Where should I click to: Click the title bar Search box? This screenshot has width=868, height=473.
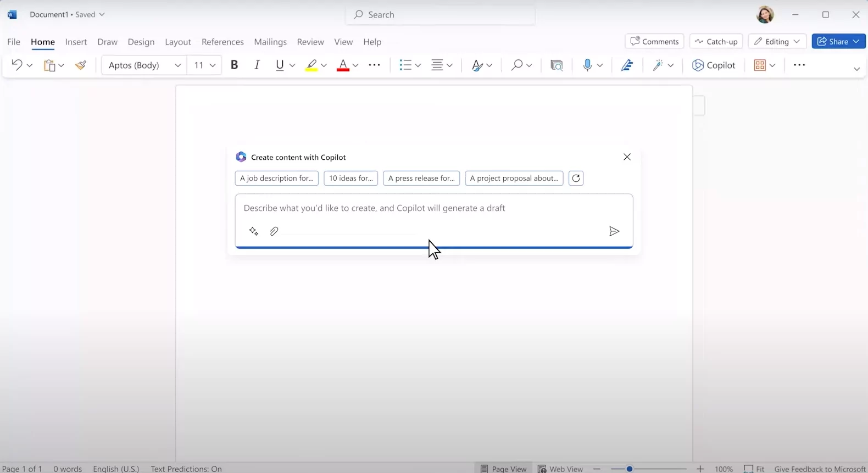441,15
